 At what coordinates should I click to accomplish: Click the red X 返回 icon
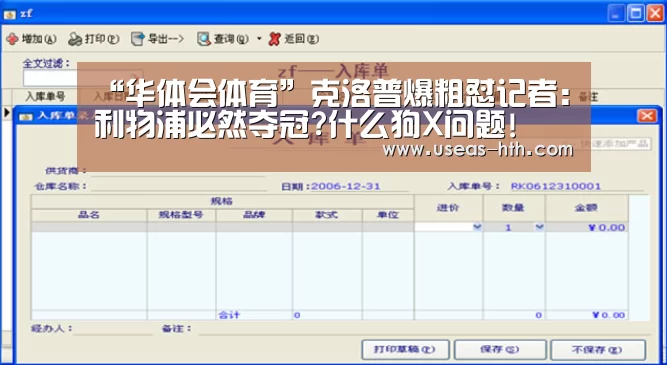tap(275, 39)
